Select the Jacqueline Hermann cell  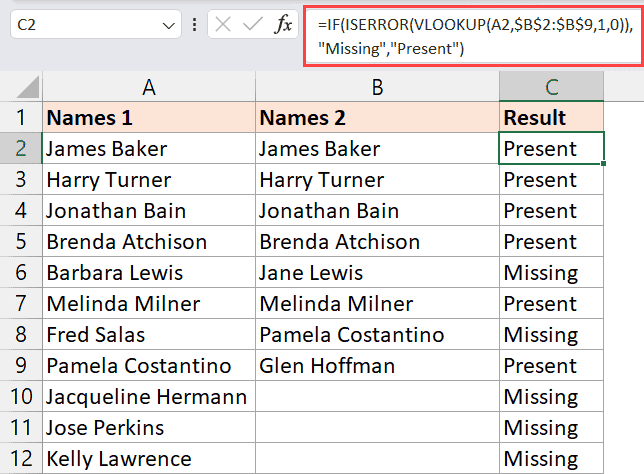tap(148, 397)
